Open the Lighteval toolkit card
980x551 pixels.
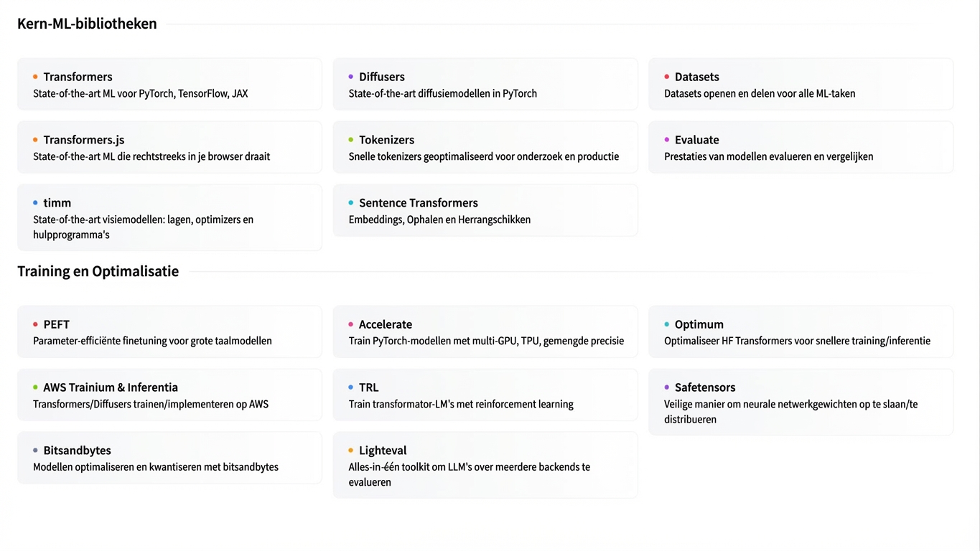[x=485, y=465]
